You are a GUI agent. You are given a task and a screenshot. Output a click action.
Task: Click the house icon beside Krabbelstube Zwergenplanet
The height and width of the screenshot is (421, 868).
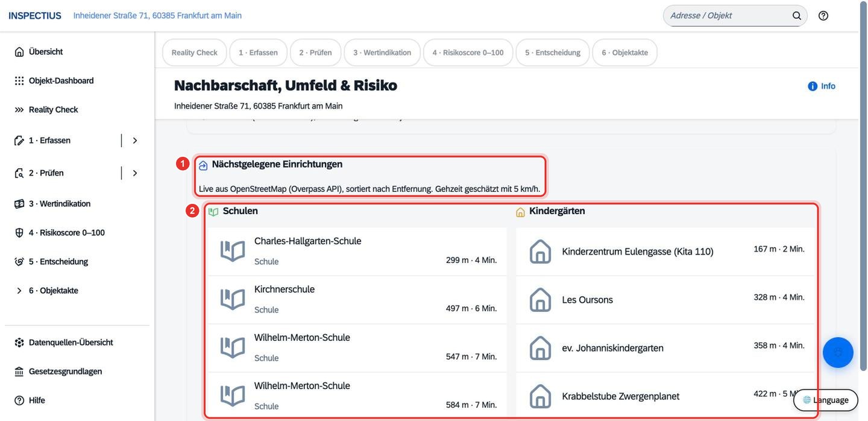click(540, 396)
